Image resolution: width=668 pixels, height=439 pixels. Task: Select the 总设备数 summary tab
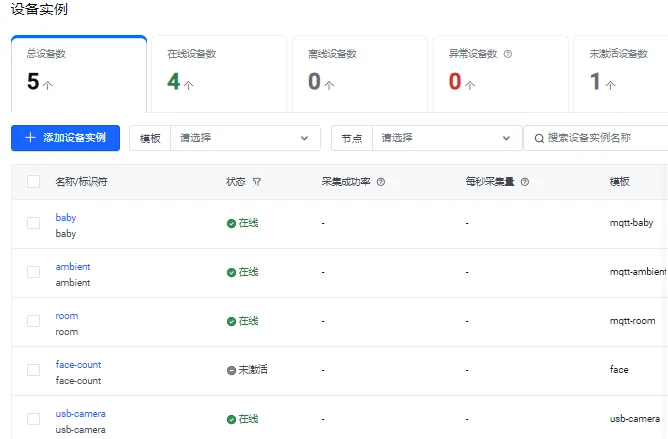[x=79, y=74]
